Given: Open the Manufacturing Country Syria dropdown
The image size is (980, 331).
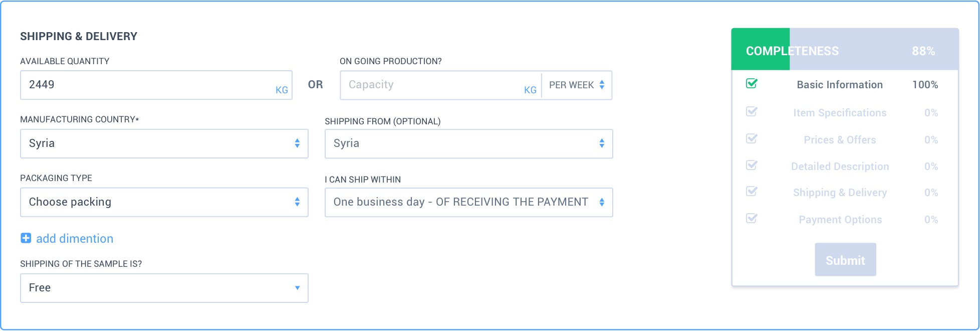Looking at the screenshot, I should click(x=164, y=144).
